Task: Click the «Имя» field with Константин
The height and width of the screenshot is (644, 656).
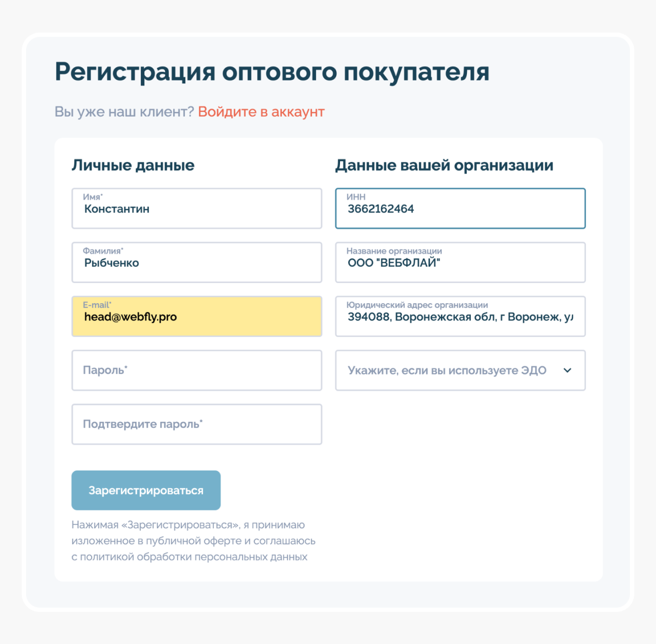Action: coord(197,208)
